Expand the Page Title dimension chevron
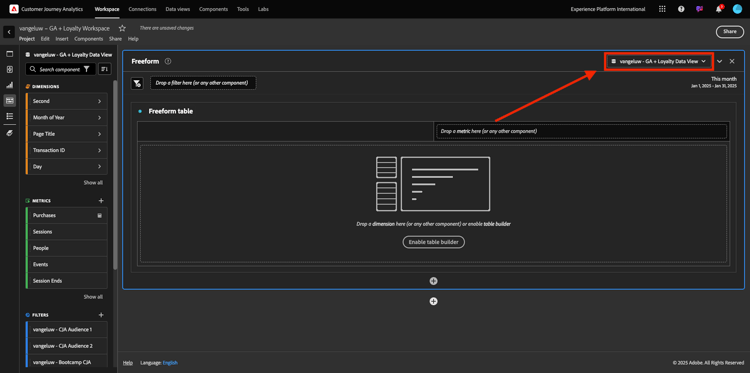750x373 pixels. (99, 134)
